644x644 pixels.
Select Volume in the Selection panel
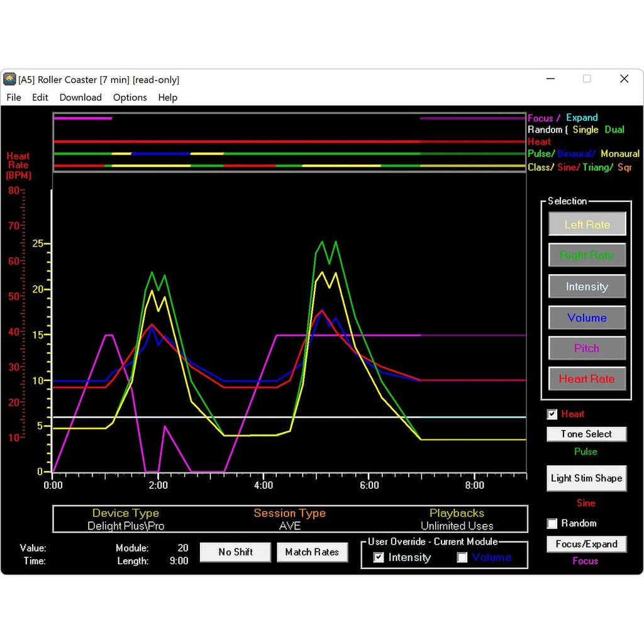click(587, 318)
